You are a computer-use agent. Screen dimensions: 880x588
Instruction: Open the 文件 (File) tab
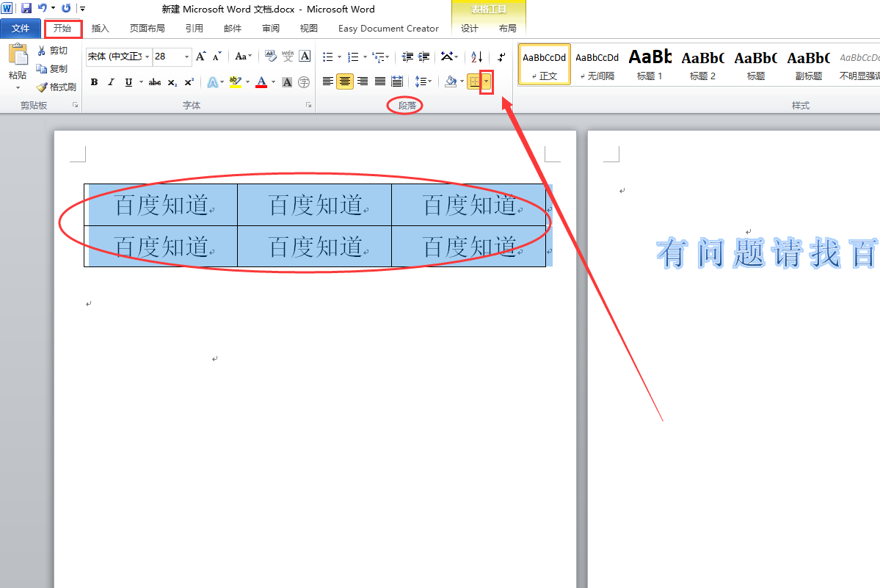tap(21, 28)
